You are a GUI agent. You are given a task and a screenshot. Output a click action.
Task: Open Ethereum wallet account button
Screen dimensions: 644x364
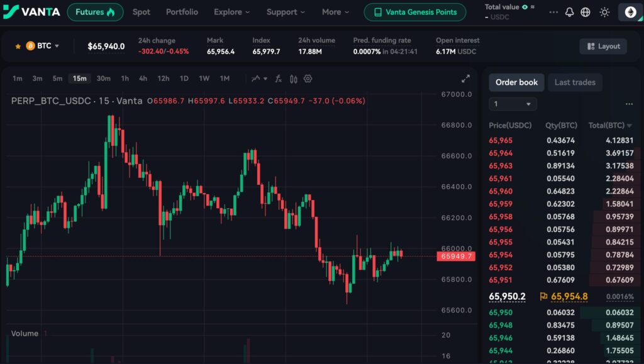(630, 13)
